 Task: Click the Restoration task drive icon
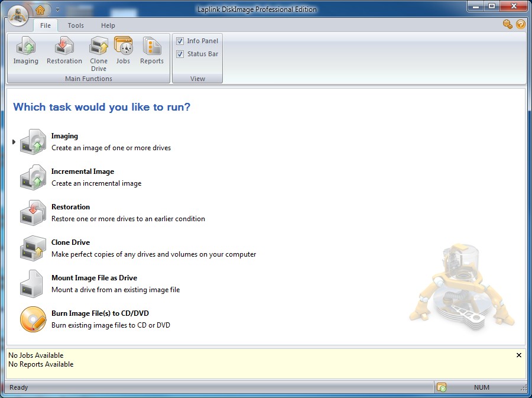point(33,213)
